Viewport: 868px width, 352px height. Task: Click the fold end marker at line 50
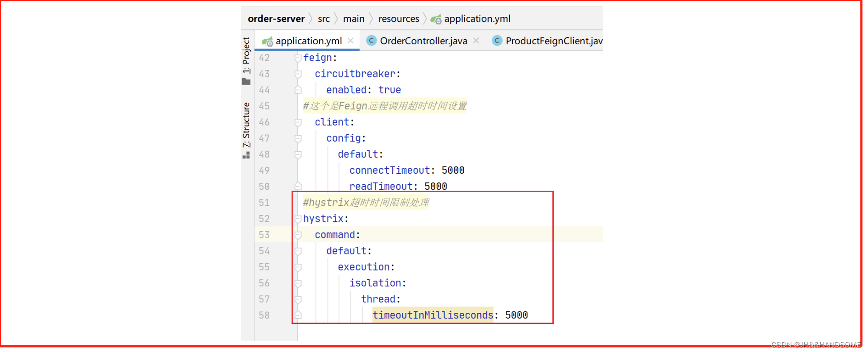tap(298, 186)
